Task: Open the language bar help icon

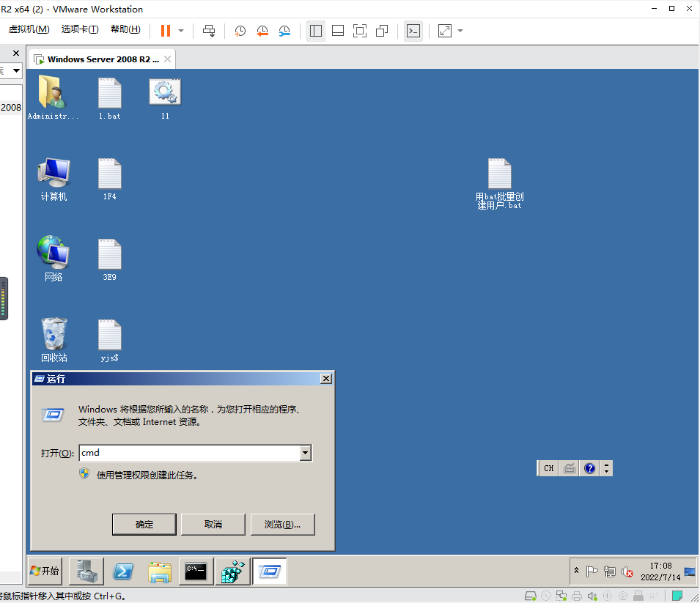Action: 590,468
